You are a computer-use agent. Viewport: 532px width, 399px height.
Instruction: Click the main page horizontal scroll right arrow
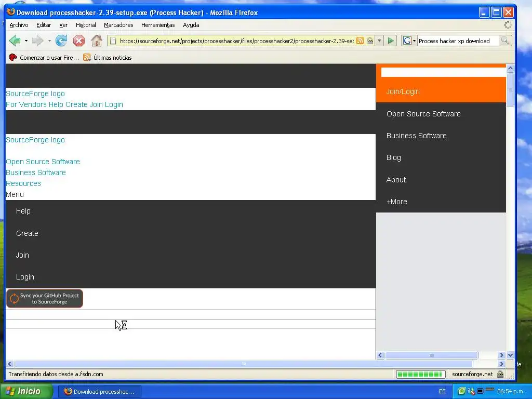(x=502, y=364)
